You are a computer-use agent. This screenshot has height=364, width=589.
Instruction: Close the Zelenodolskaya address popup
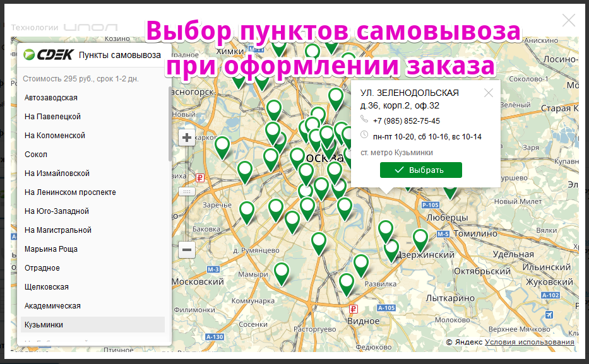488,93
